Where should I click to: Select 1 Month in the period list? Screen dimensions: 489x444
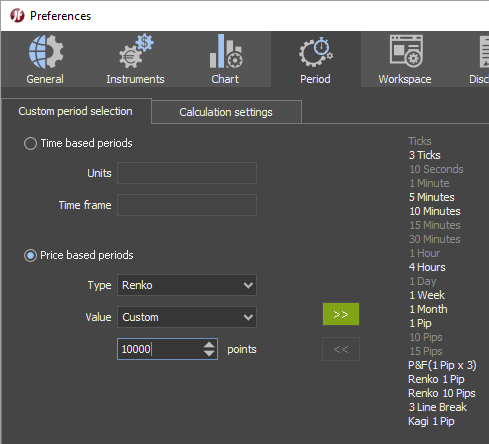pos(428,309)
